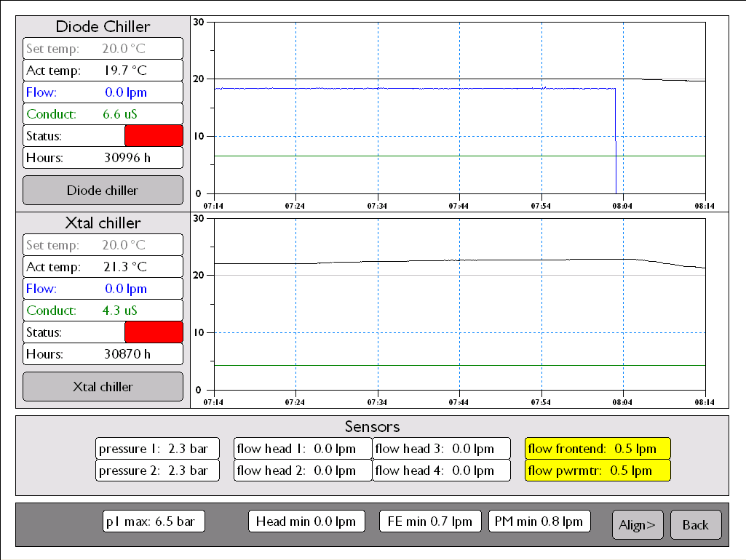This screenshot has height=560, width=746.
Task: Click yellow flow pwrmtr 0.5 lpm warning
Action: [x=598, y=471]
